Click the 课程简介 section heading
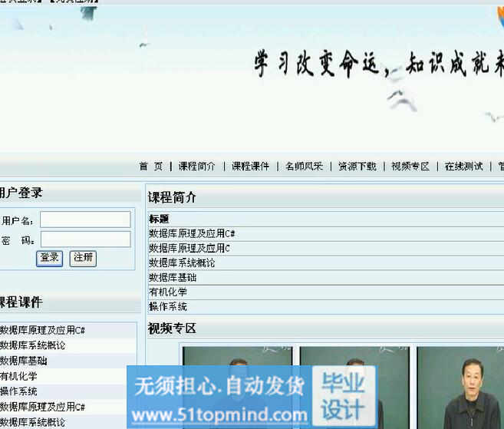Image resolution: width=504 pixels, height=429 pixels. (172, 197)
